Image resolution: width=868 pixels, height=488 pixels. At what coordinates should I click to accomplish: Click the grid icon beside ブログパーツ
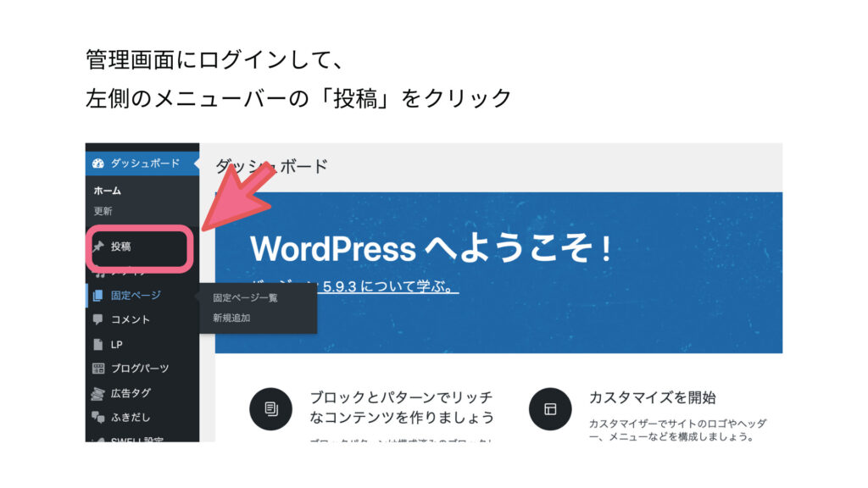[x=98, y=369]
